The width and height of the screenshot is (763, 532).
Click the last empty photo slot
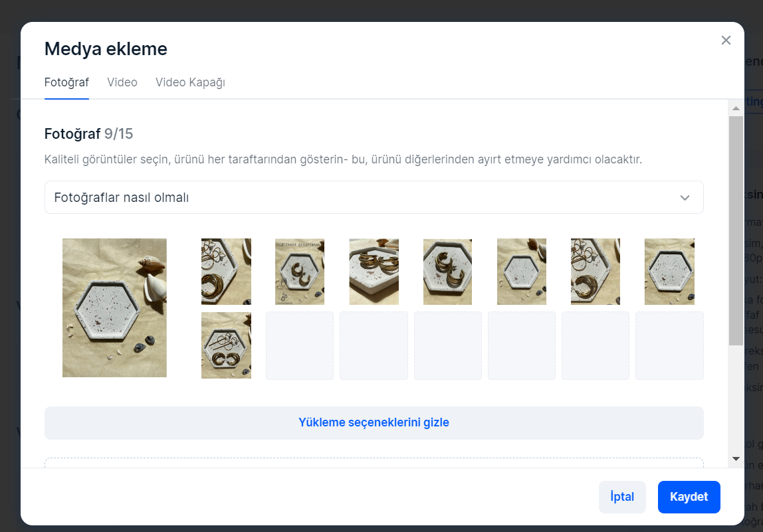coord(669,346)
